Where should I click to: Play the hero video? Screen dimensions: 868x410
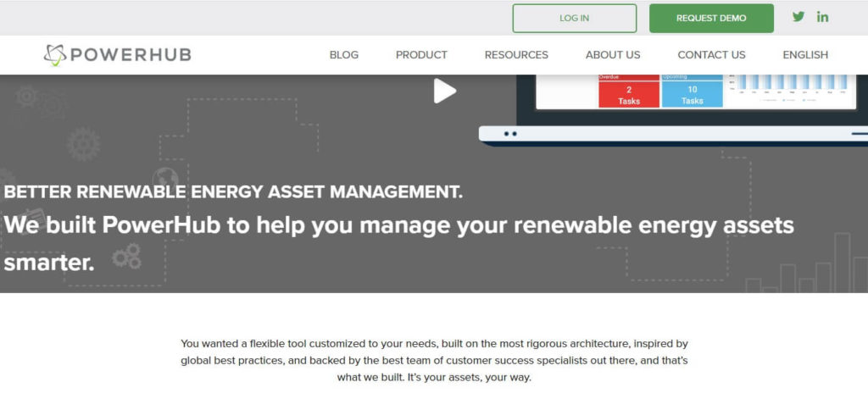(x=444, y=91)
